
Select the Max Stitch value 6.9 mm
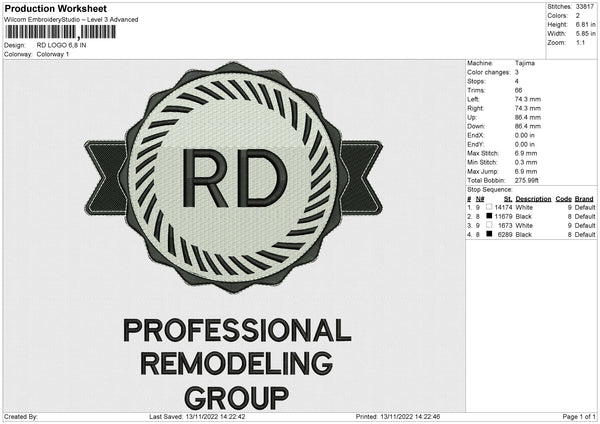(x=526, y=153)
